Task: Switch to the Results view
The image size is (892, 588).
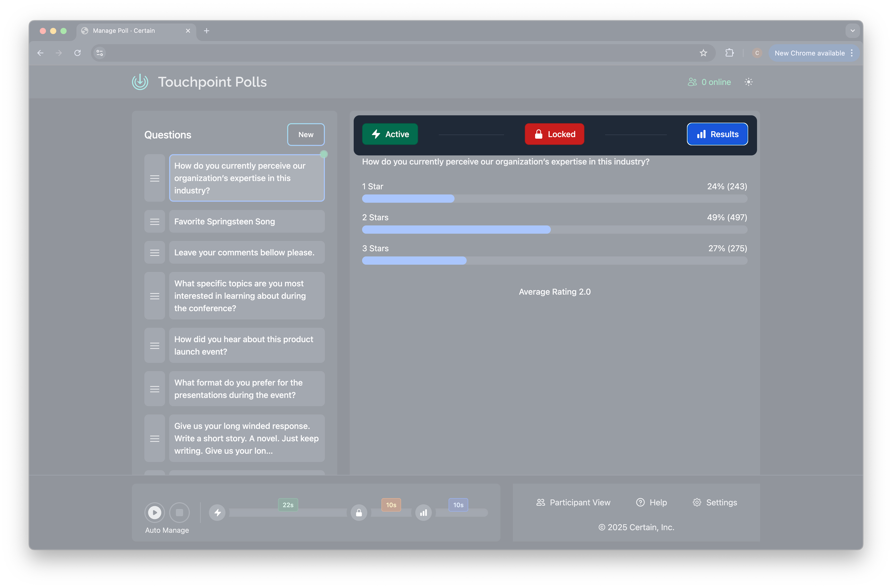Action: (717, 134)
